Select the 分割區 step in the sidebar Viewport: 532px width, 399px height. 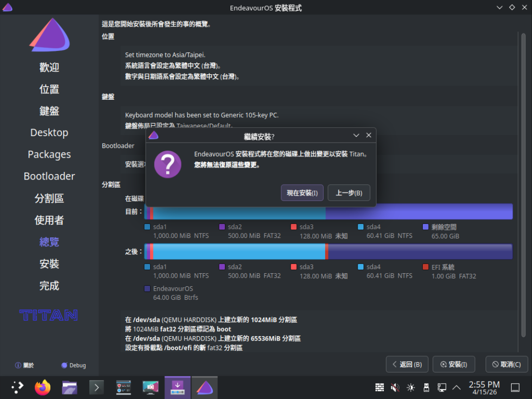(x=49, y=198)
